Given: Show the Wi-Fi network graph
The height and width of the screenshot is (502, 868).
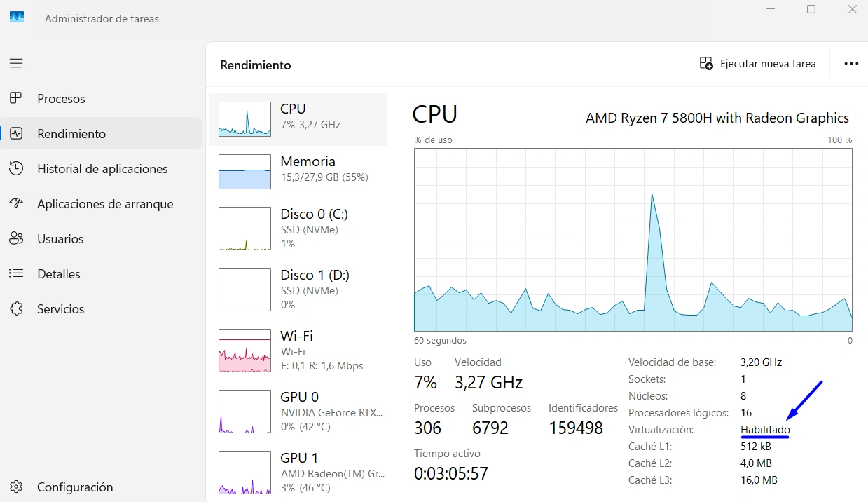Looking at the screenshot, I should 298,351.
